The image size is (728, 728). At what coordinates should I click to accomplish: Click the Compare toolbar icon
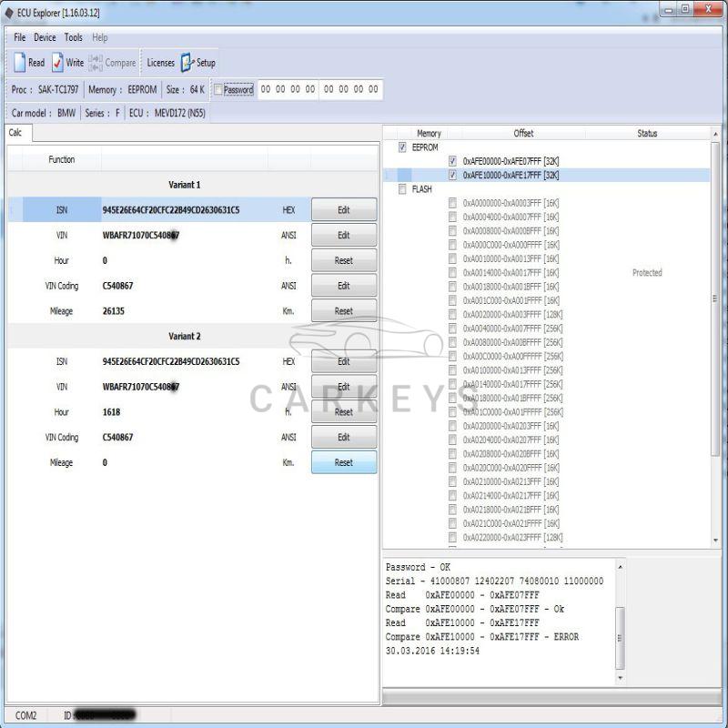coord(96,63)
